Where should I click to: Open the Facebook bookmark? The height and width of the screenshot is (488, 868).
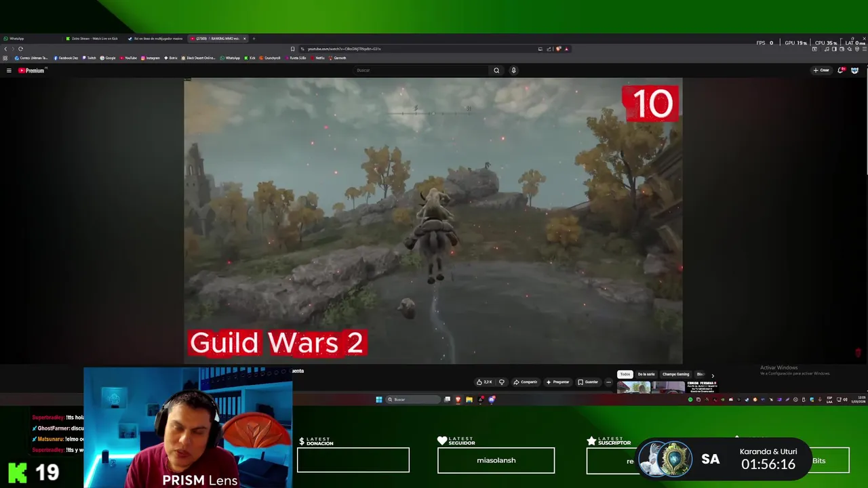pos(66,58)
